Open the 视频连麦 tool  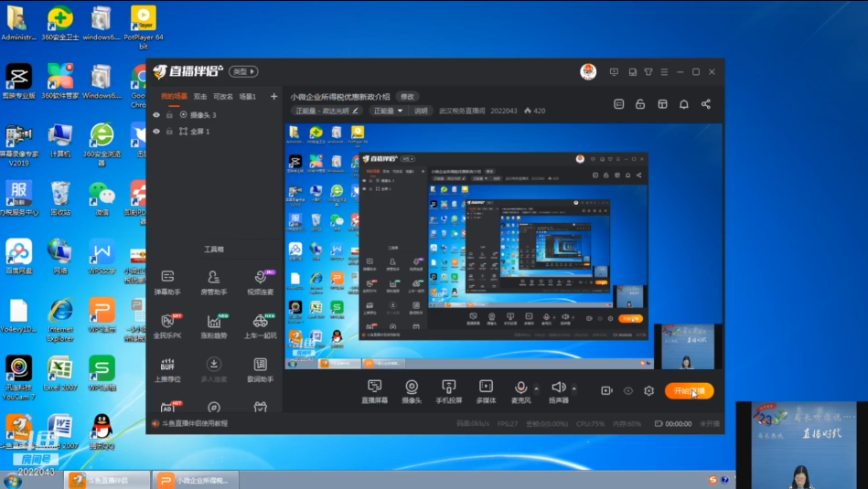coord(260,282)
